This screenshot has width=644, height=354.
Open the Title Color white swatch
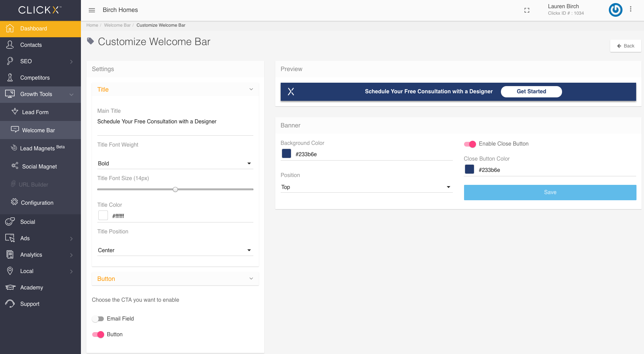click(x=103, y=215)
